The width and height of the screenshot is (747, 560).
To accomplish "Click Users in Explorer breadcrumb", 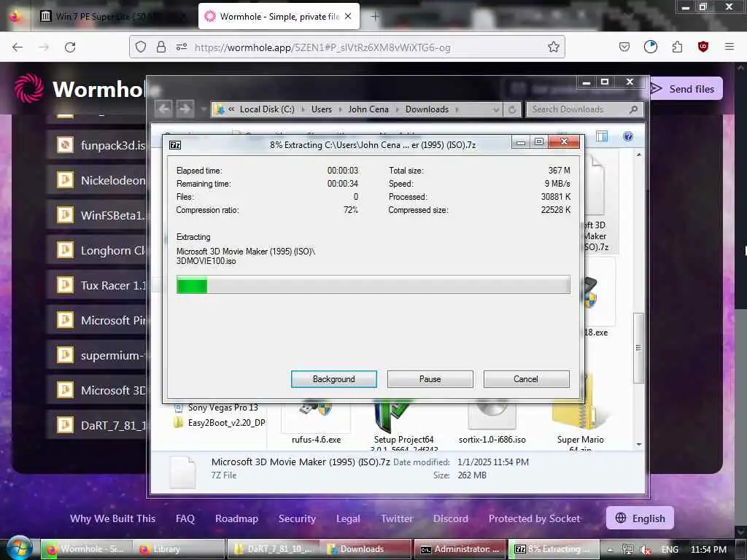I will [x=322, y=109].
